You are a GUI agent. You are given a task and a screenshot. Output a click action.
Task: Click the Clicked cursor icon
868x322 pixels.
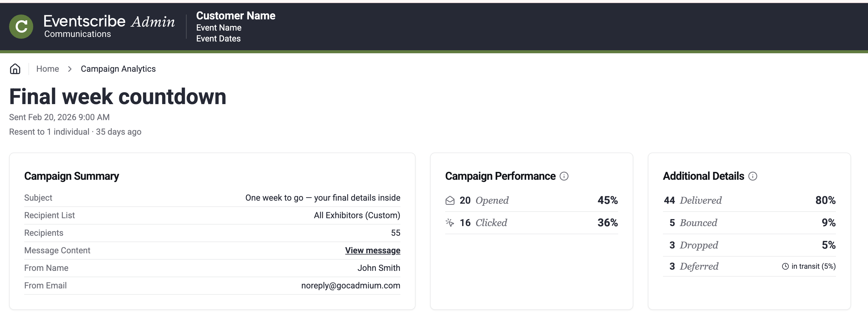[x=450, y=222]
